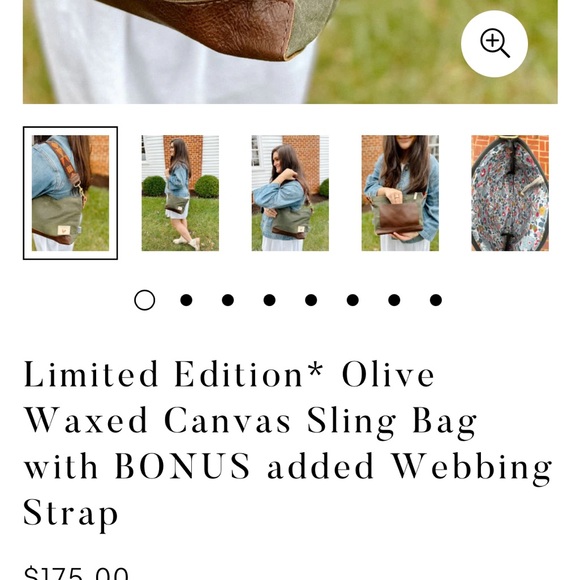The width and height of the screenshot is (580, 580).
Task: Go to the fifth carousel dot
Action: (x=311, y=300)
